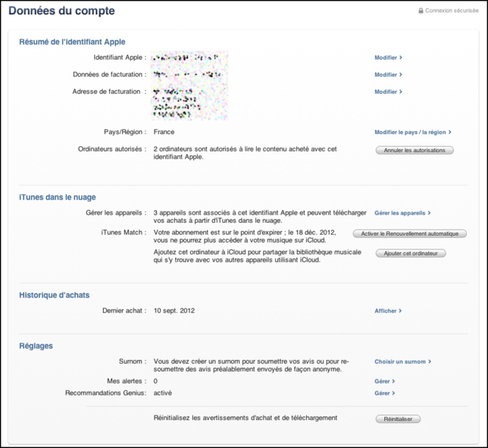Click the Gérer les appareils label
The image size is (488, 448).
[116, 213]
